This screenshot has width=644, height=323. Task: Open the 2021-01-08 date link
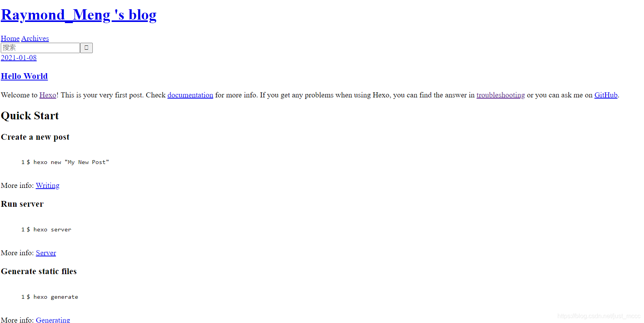18,58
